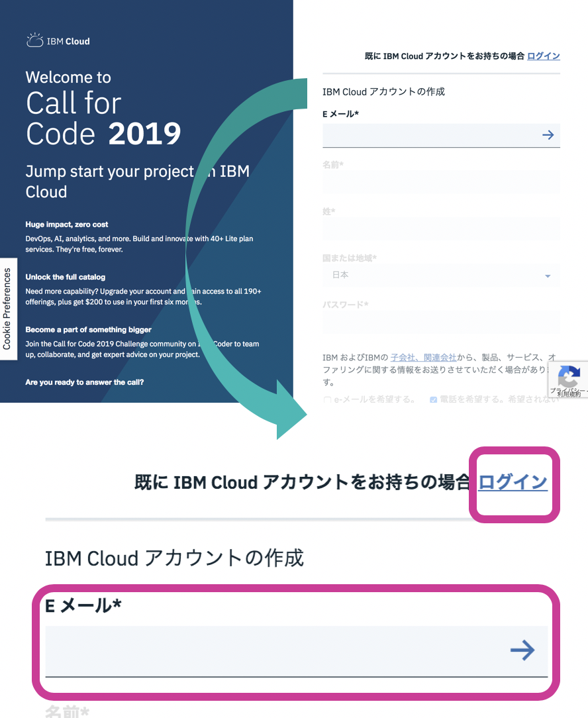Uncheck the 電話を希望する checkbox
588x718 pixels.
(433, 400)
